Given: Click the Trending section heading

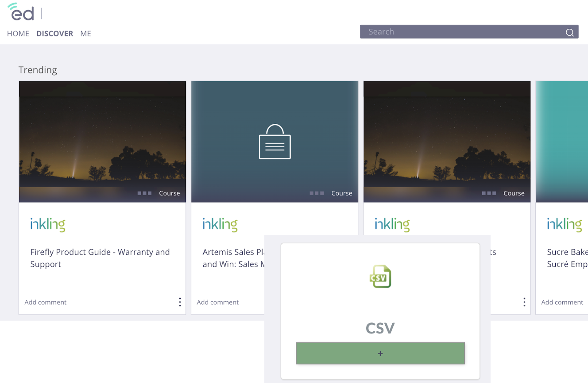Looking at the screenshot, I should click(x=38, y=70).
